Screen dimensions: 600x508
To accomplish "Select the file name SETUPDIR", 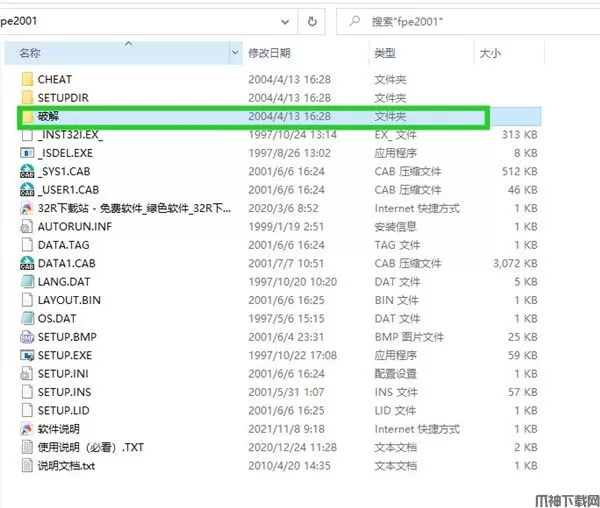I will pos(63,98).
